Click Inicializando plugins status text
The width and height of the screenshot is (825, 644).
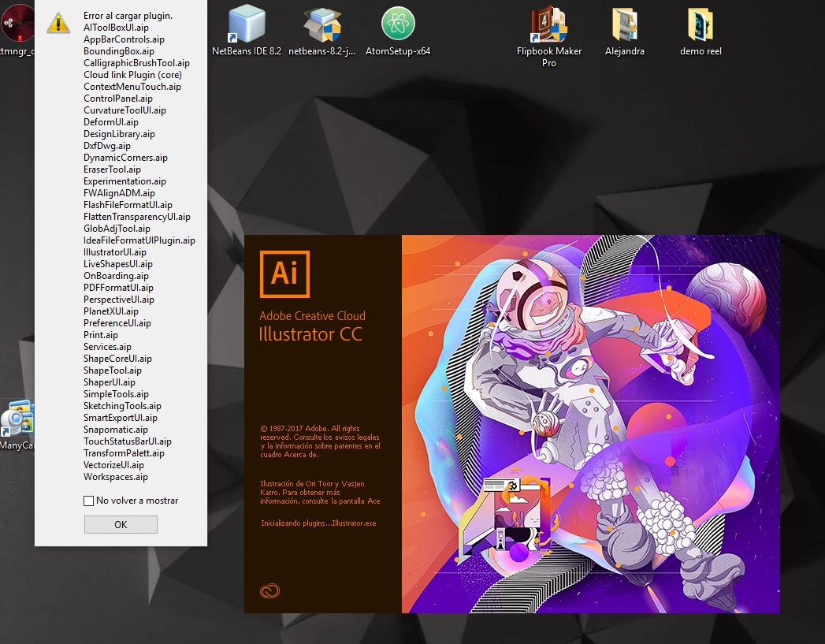pyautogui.click(x=318, y=523)
